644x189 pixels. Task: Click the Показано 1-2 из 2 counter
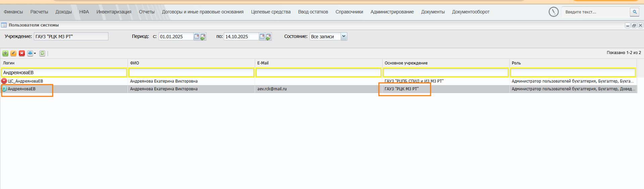tap(624, 53)
